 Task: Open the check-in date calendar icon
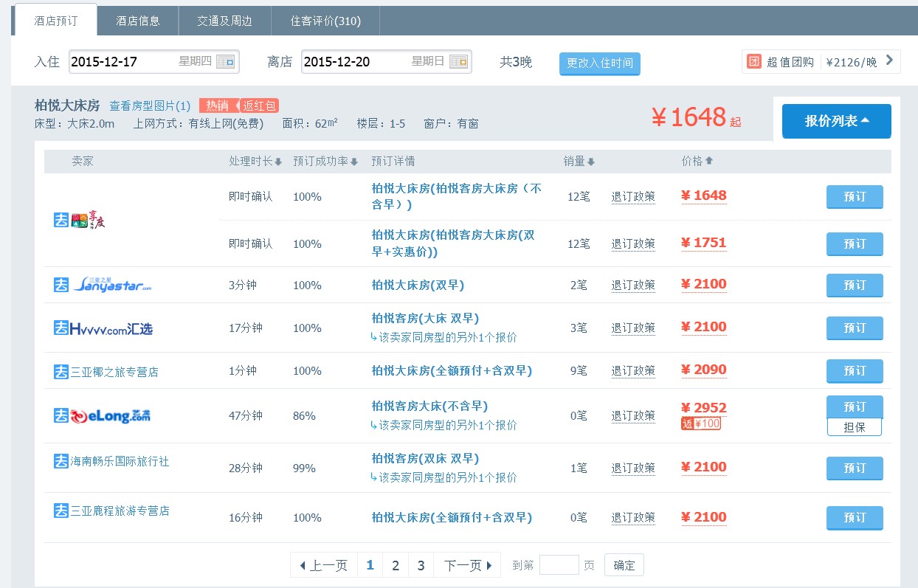[226, 62]
